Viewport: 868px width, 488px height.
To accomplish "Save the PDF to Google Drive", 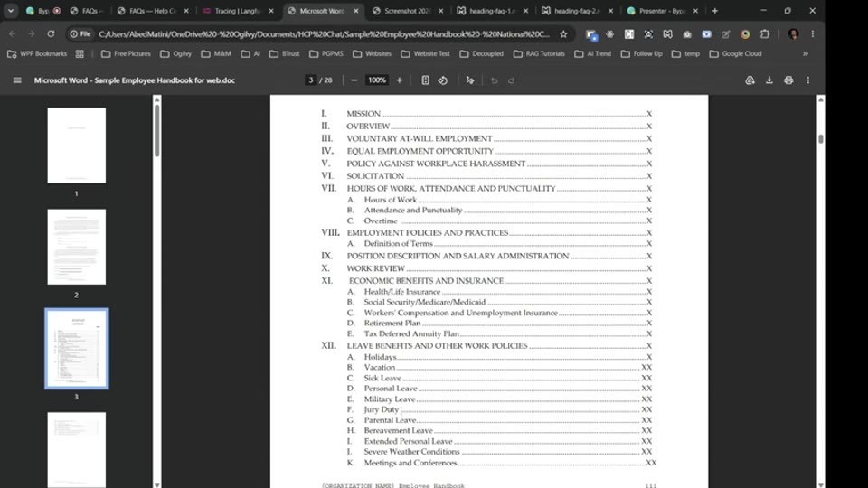I will 750,80.
